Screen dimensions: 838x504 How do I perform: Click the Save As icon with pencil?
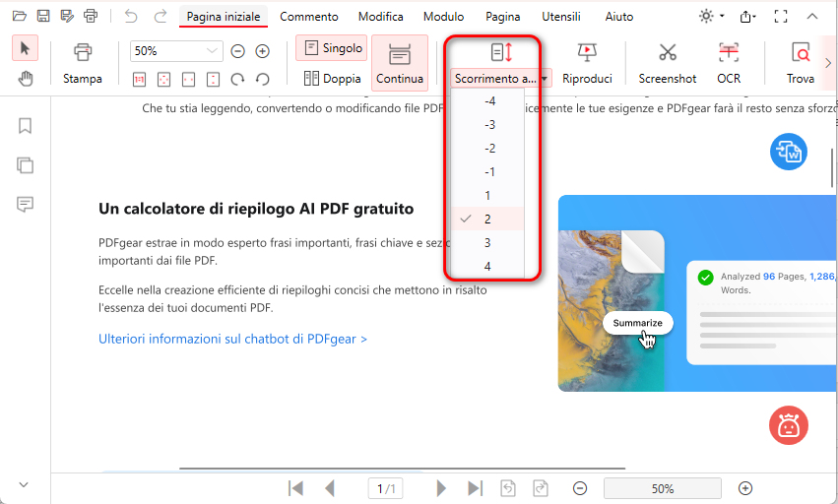[x=67, y=16]
